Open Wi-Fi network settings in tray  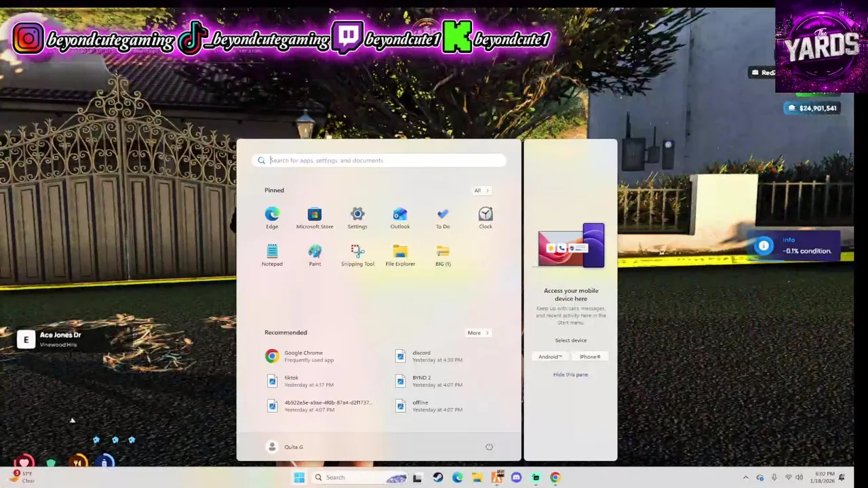[788, 478]
